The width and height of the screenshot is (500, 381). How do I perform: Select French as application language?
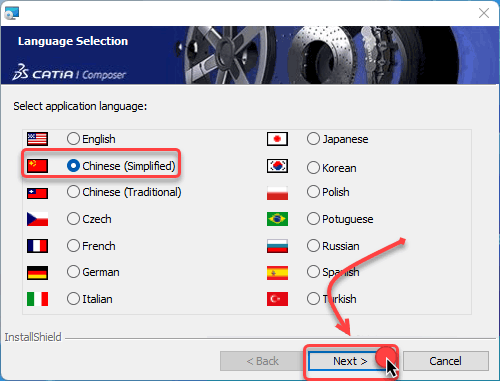(73, 246)
